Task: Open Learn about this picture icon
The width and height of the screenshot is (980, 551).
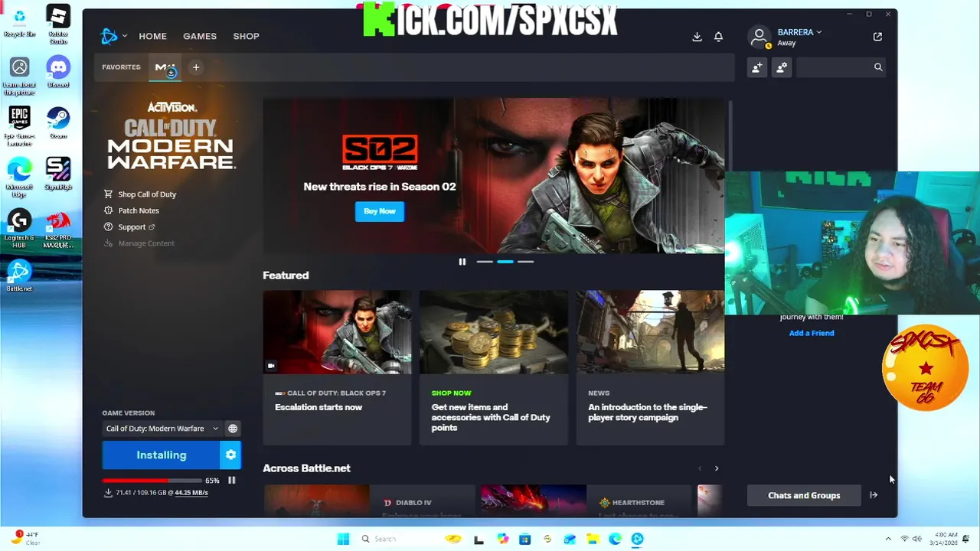Action: [x=20, y=77]
